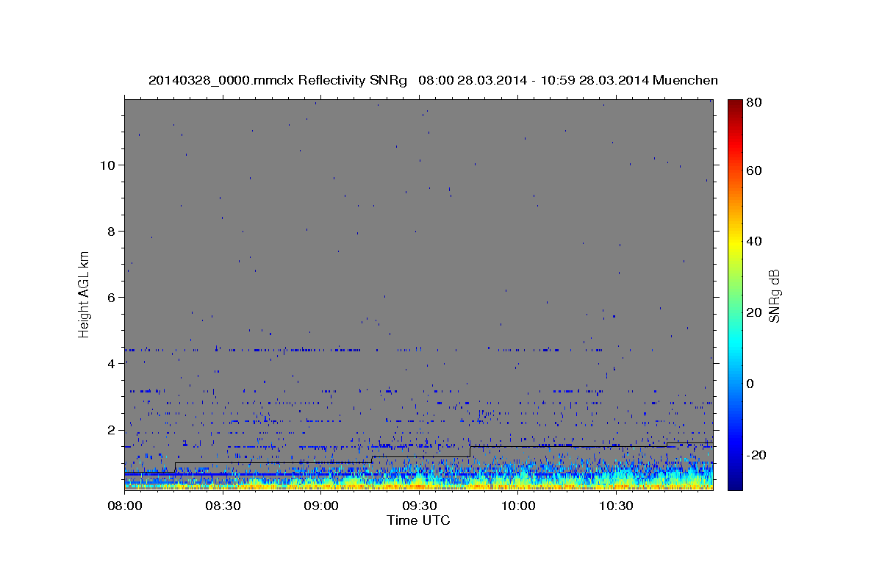
Task: Click the 08:30 time tick label
Action: click(x=223, y=506)
